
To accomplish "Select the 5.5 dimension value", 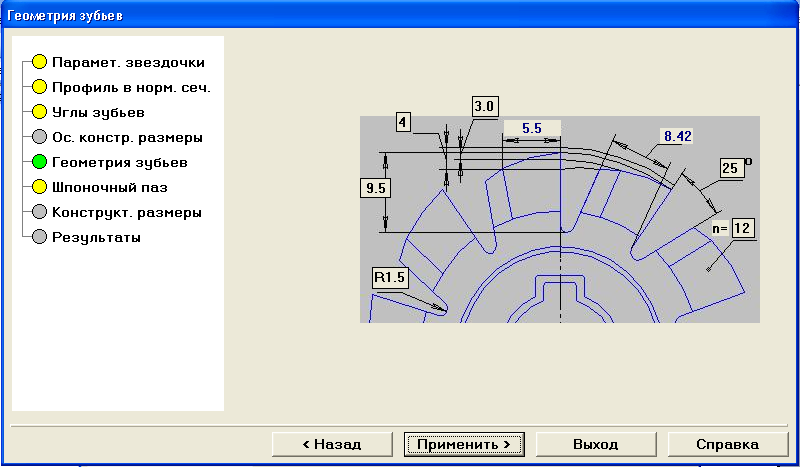I will pyautogui.click(x=532, y=128).
